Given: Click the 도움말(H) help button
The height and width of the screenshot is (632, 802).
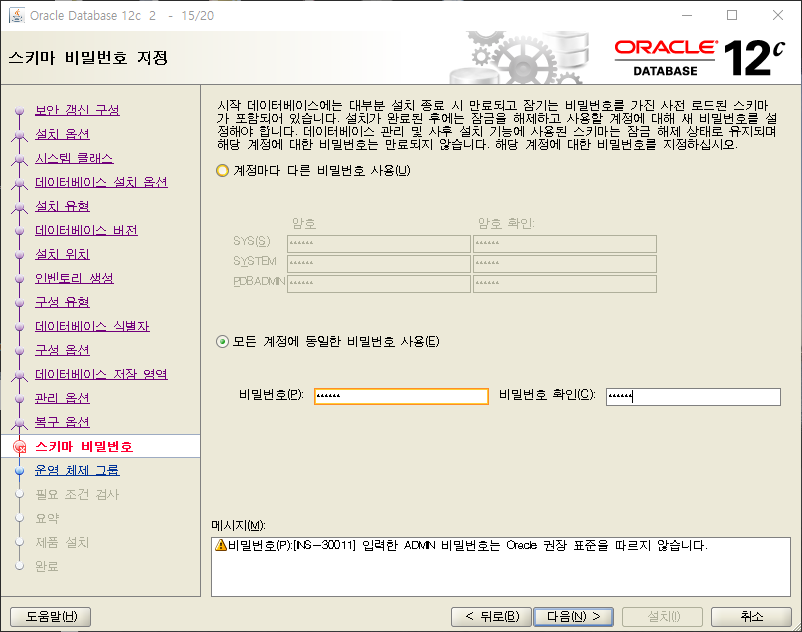Looking at the screenshot, I should (51, 617).
